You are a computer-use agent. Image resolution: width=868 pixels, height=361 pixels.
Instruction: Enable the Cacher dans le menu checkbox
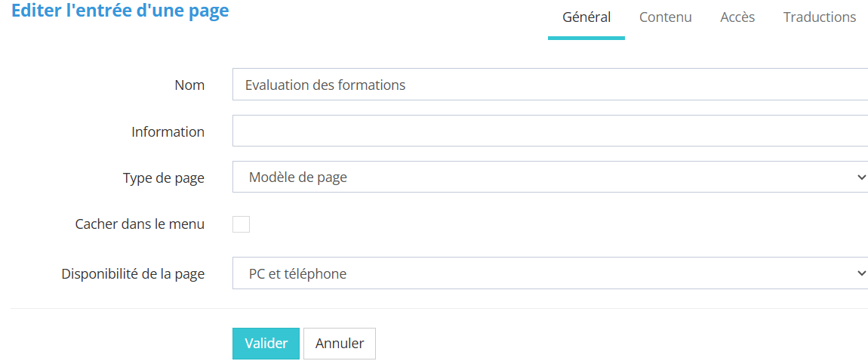[x=241, y=224]
